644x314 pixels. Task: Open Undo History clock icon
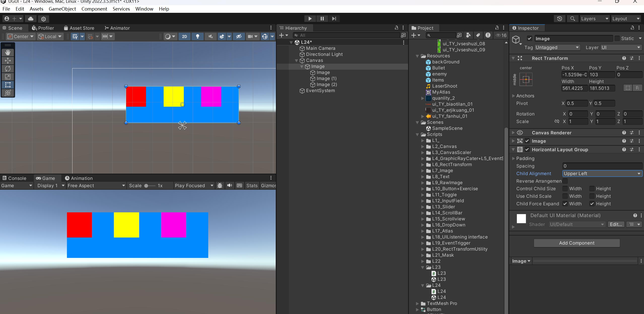559,19
